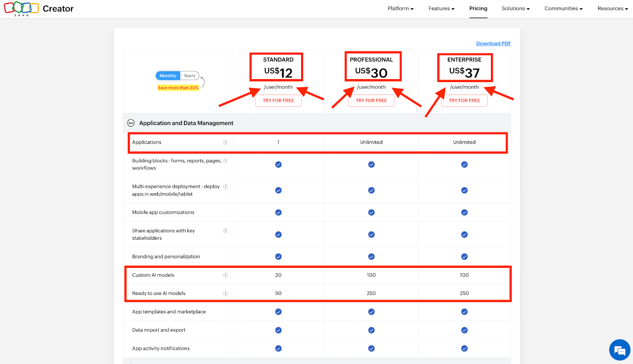Image resolution: width=633 pixels, height=364 pixels.
Task: Click Standard checkmark for Branding and personalization
Action: tap(279, 257)
